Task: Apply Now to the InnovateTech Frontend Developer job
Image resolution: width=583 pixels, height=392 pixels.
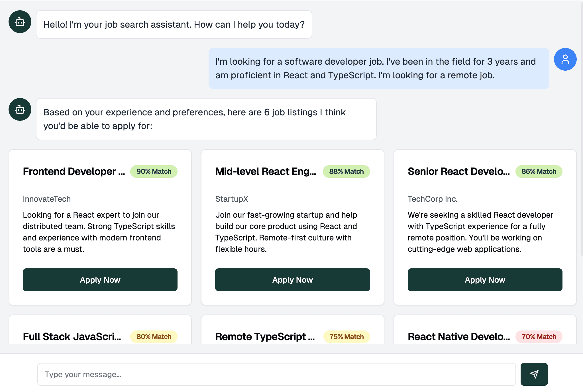Action: 100,280
